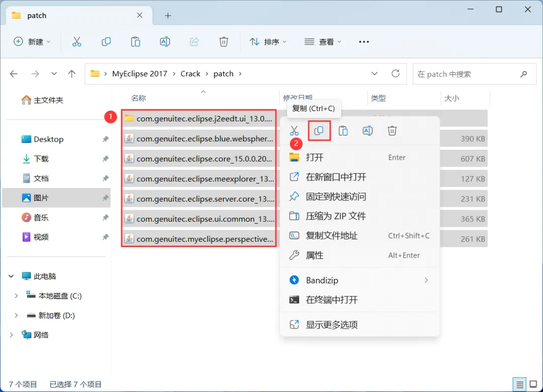
Task: Select 打开 in the context menu
Action: (359, 158)
